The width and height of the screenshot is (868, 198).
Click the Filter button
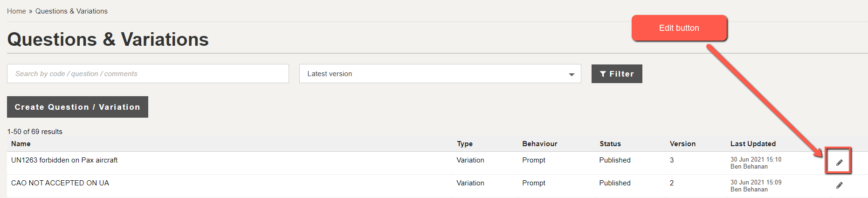pyautogui.click(x=617, y=74)
